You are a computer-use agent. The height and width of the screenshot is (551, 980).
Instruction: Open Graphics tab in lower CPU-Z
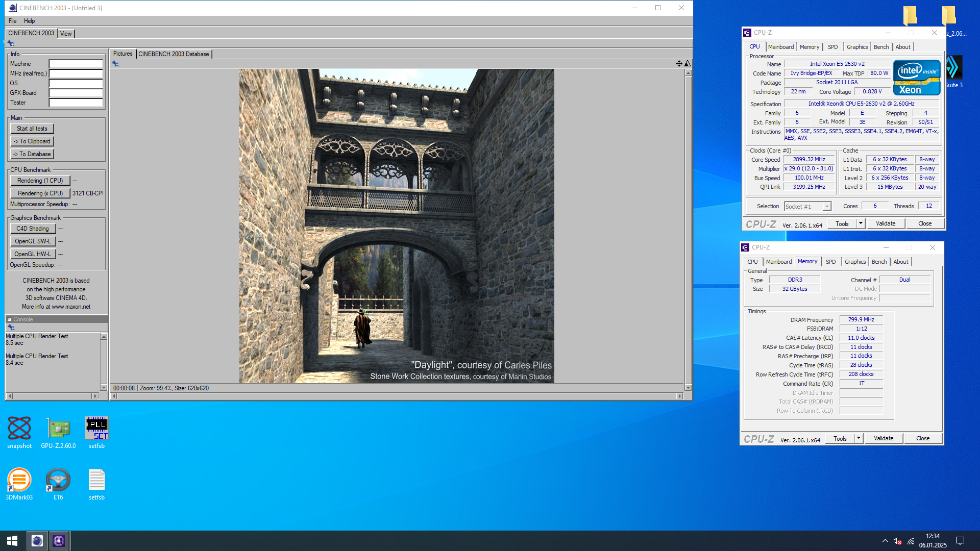[855, 262]
